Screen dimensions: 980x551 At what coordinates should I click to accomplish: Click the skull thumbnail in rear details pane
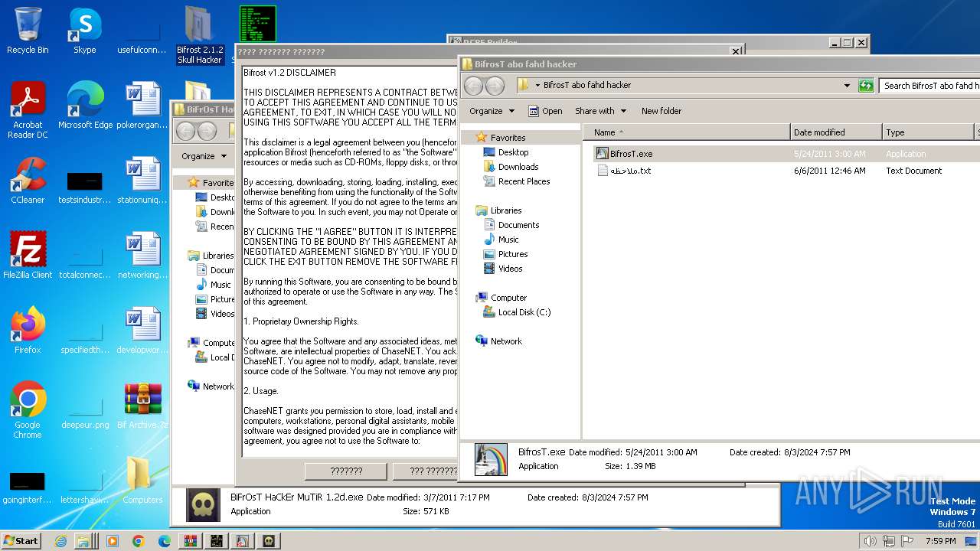(203, 505)
